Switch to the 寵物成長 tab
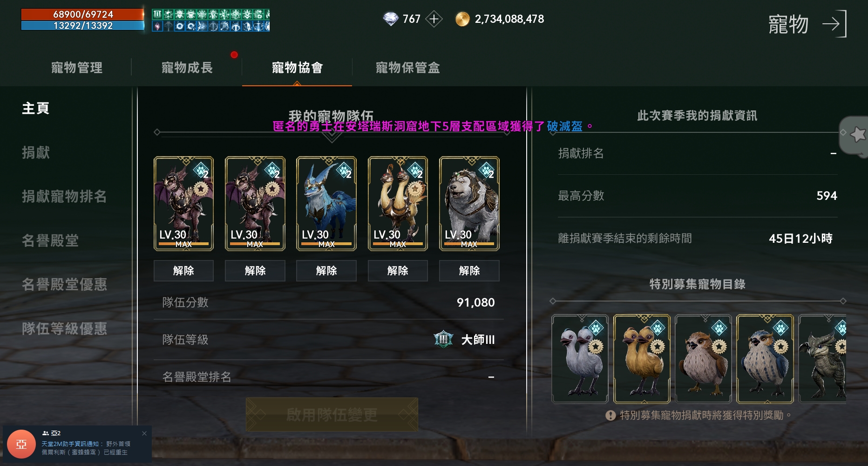Viewport: 868px width, 466px height. tap(187, 68)
